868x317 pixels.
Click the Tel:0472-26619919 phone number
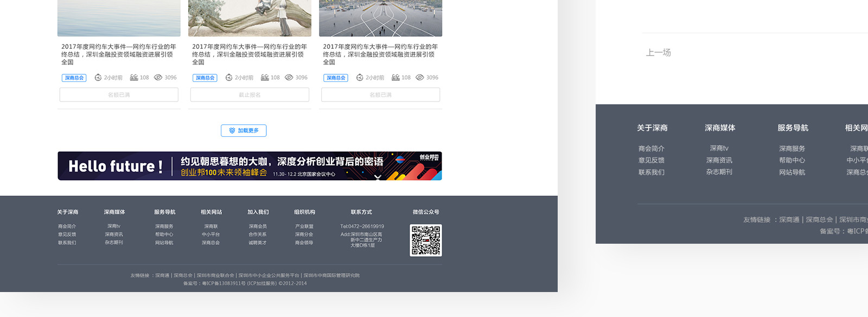(x=362, y=226)
